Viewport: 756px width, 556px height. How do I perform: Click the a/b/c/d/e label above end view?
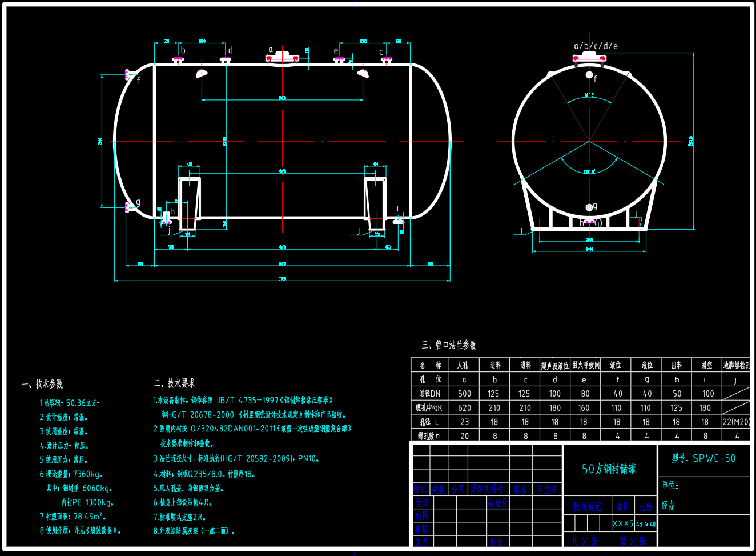coord(596,46)
